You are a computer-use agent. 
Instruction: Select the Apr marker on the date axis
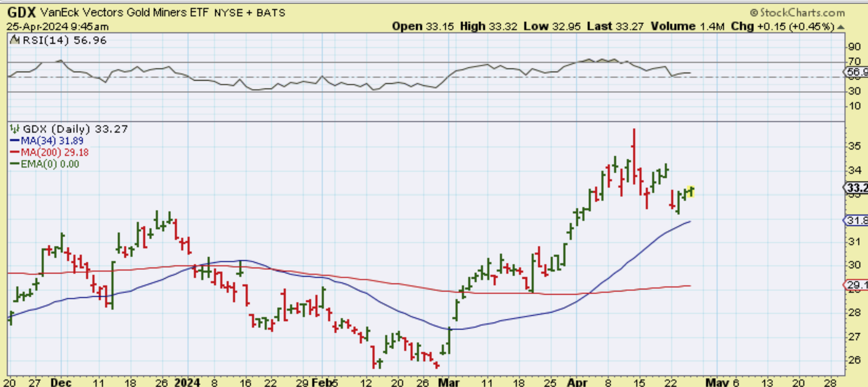pyautogui.click(x=577, y=382)
